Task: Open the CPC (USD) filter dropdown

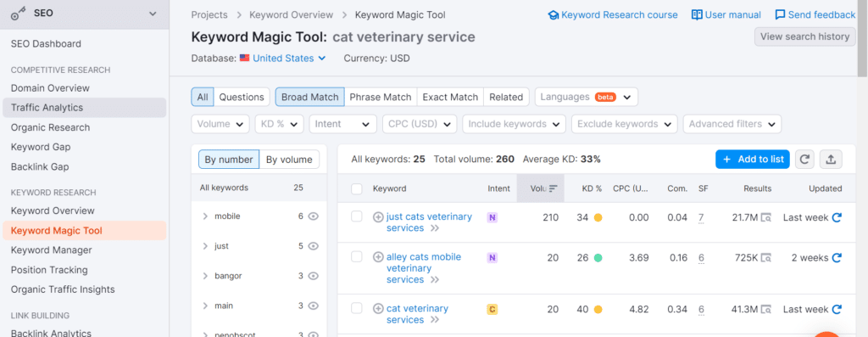Action: 419,124
